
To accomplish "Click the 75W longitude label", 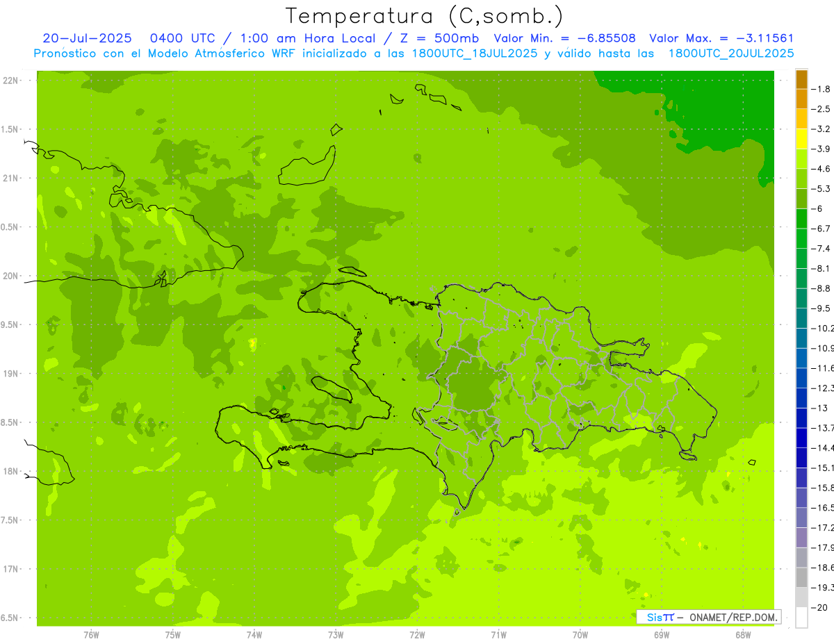I will point(173,635).
